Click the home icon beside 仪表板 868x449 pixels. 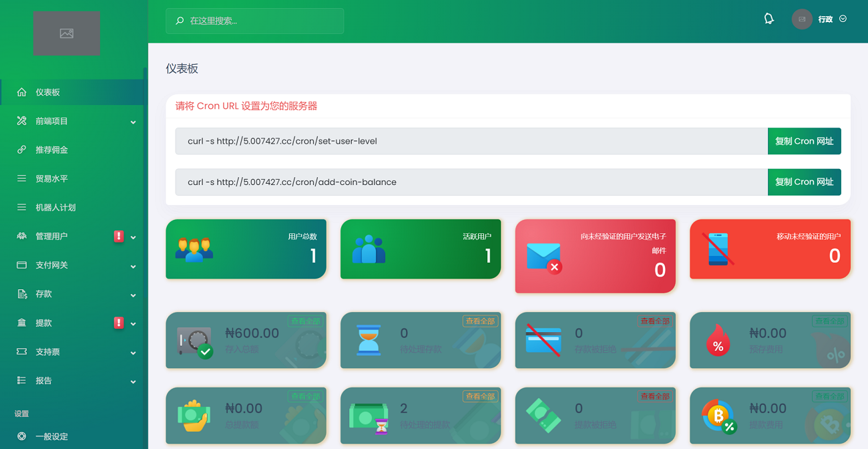click(21, 92)
